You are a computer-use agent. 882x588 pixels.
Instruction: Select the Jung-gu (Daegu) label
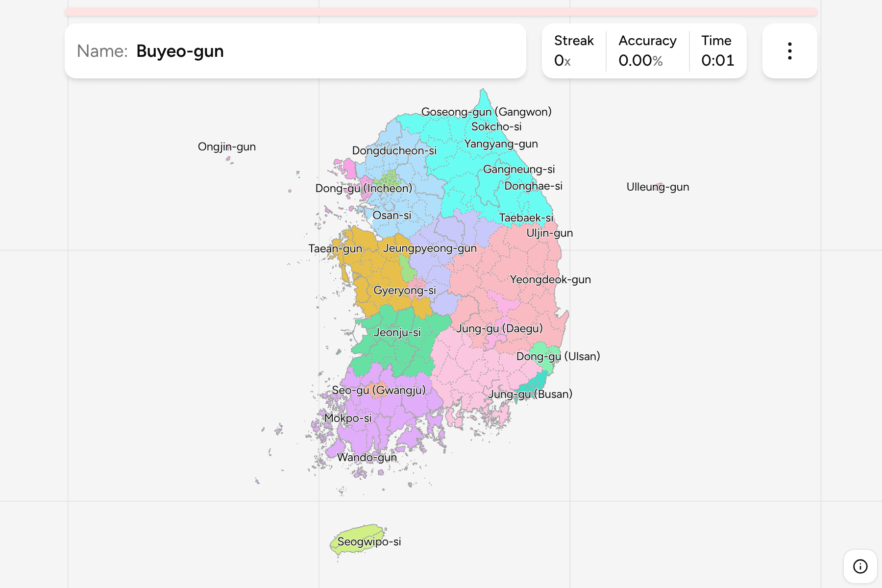click(499, 328)
